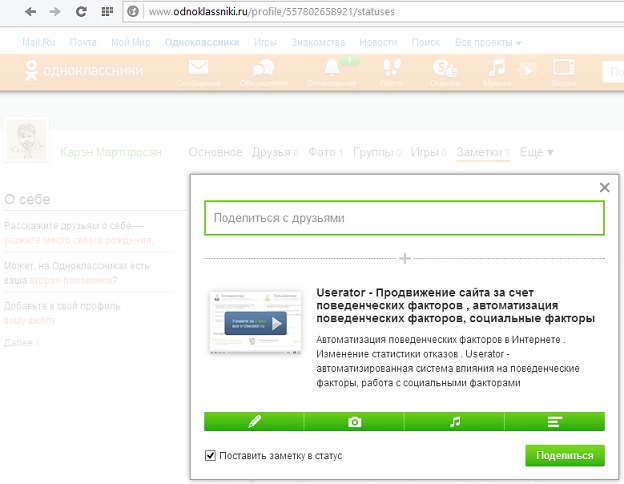Click the pencil text icon in the share dialog
The width and height of the screenshot is (624, 484).
click(x=254, y=422)
